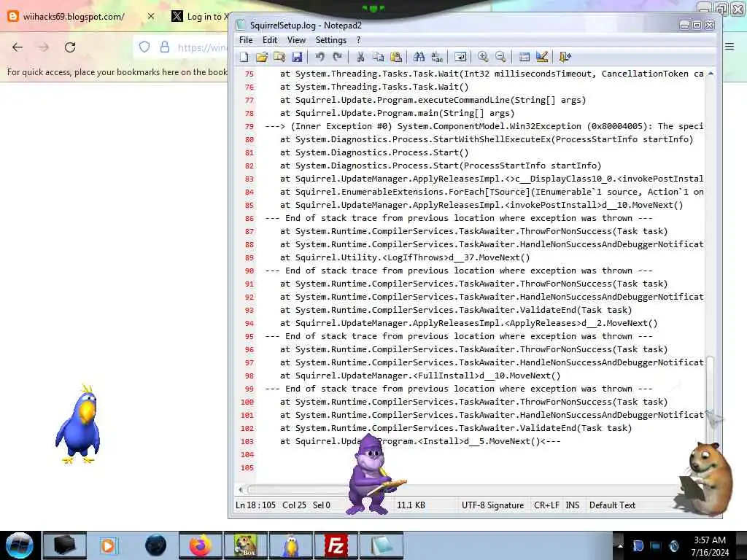The height and width of the screenshot is (560, 747).
Task: Zoom out with the magnifier minus icon
Action: tap(500, 57)
